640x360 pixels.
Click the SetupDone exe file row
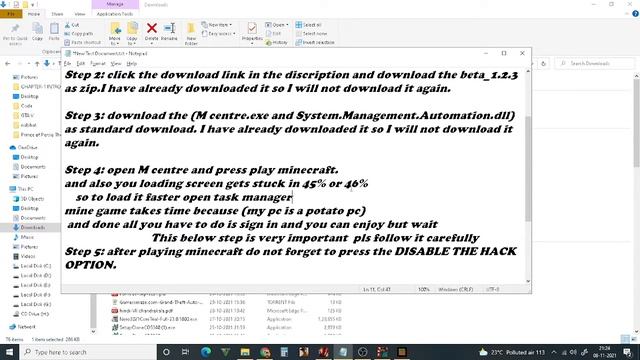(x=227, y=327)
